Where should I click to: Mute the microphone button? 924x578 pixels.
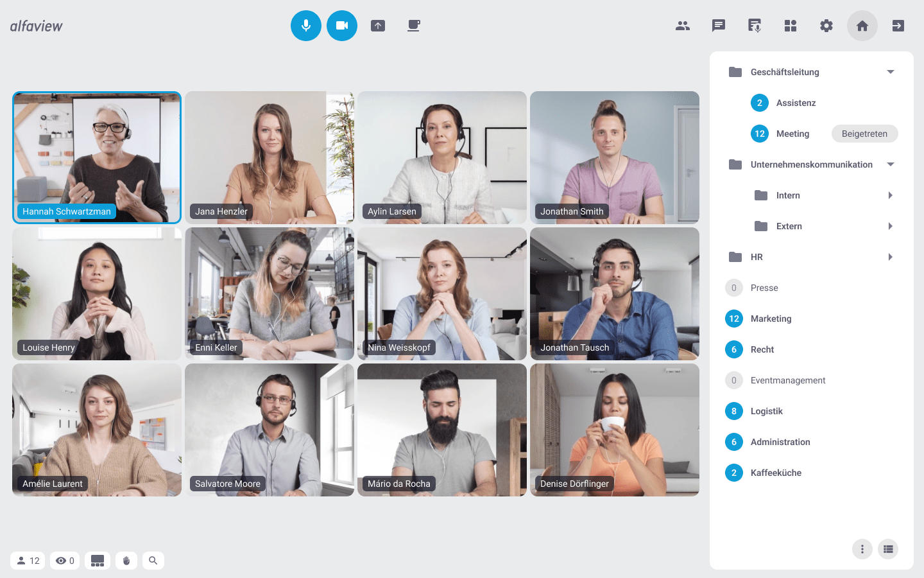[306, 26]
